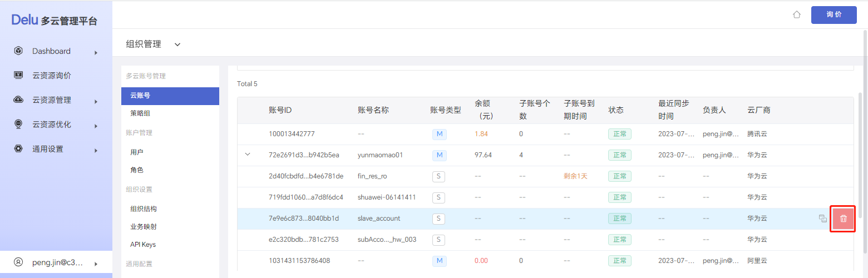This screenshot has height=278, width=868.
Task: Expand the 云资源管理 submenu arrow
Action: pyautogui.click(x=96, y=101)
